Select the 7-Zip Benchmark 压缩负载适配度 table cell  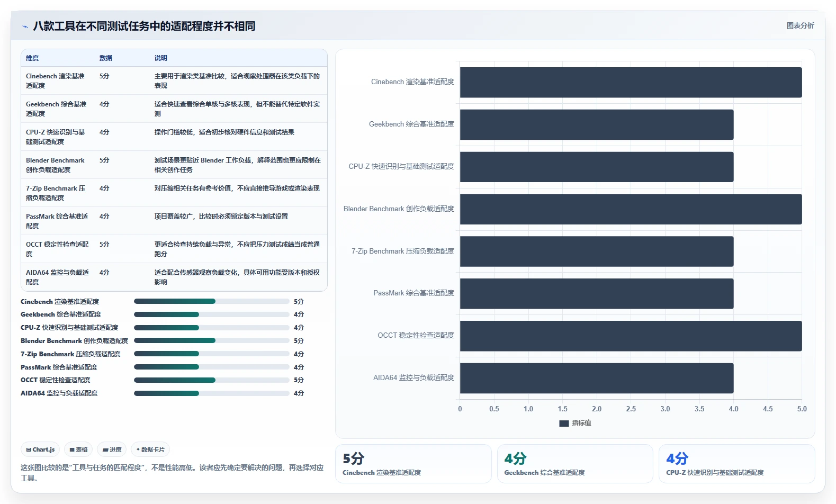click(x=57, y=193)
